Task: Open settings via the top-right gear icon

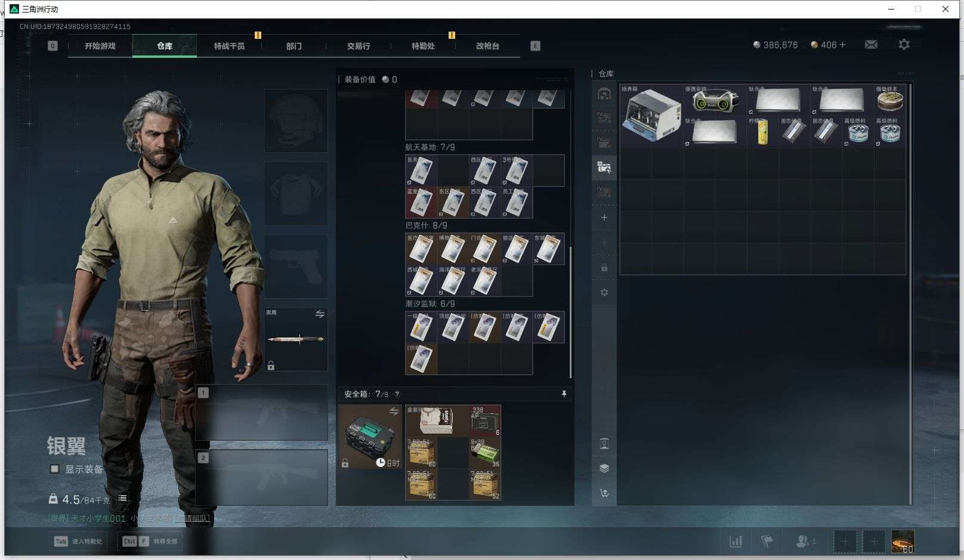Action: 904,45
